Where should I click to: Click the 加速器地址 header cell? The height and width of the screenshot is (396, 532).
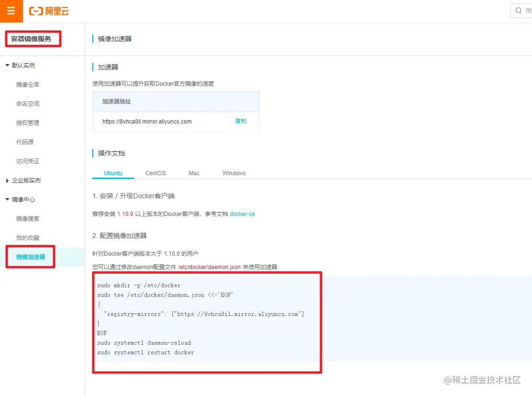coord(176,102)
